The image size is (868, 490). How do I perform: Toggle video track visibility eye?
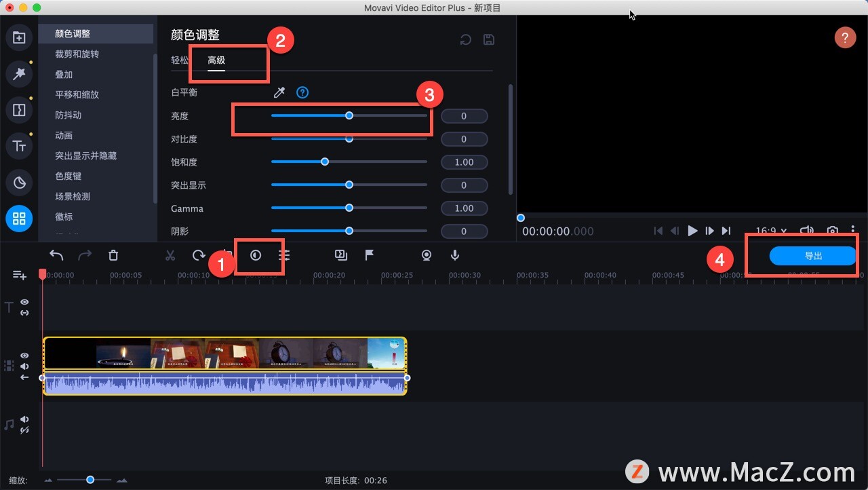click(24, 356)
